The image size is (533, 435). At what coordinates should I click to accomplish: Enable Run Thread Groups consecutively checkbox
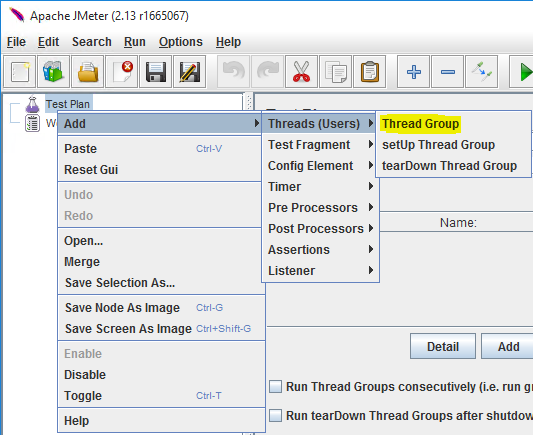pos(275,387)
